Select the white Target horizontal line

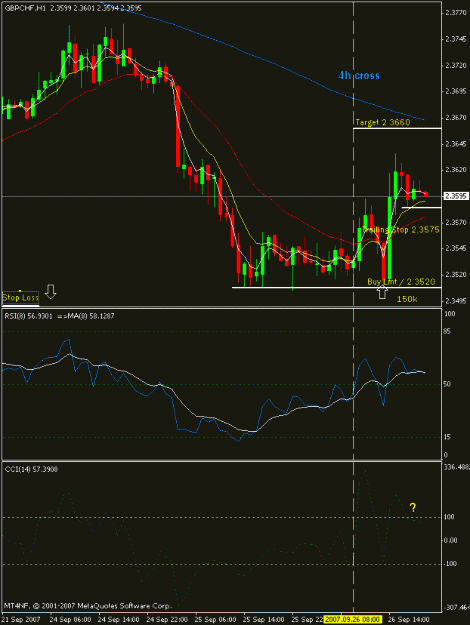pos(397,128)
